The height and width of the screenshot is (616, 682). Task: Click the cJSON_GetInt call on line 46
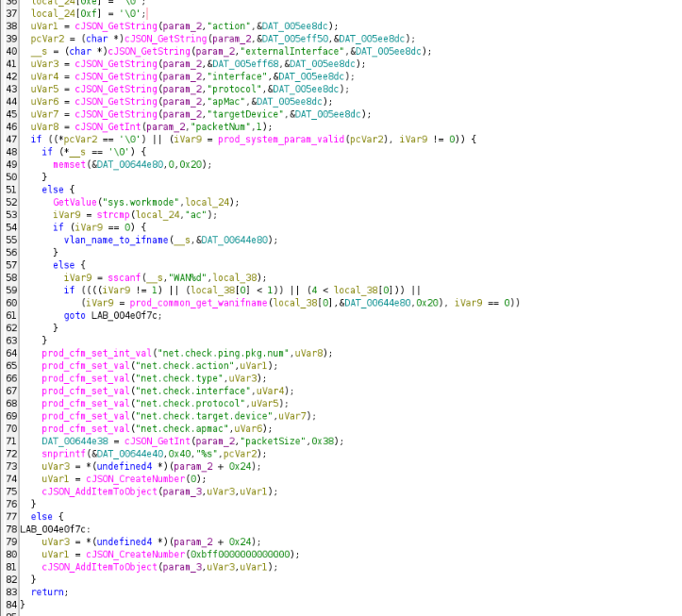(x=108, y=127)
